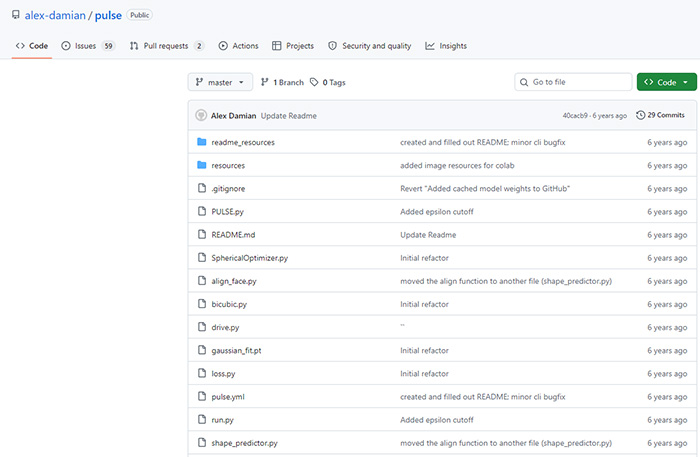
Task: Open the master branch dropdown
Action: click(220, 82)
